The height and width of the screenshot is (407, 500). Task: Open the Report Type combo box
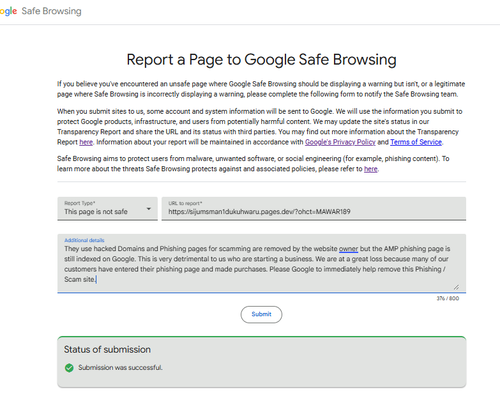(x=107, y=209)
